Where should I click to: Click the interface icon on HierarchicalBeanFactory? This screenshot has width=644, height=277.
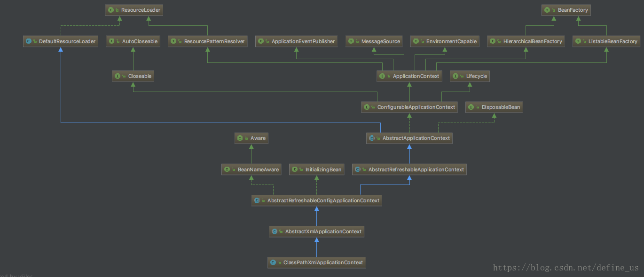coord(493,41)
